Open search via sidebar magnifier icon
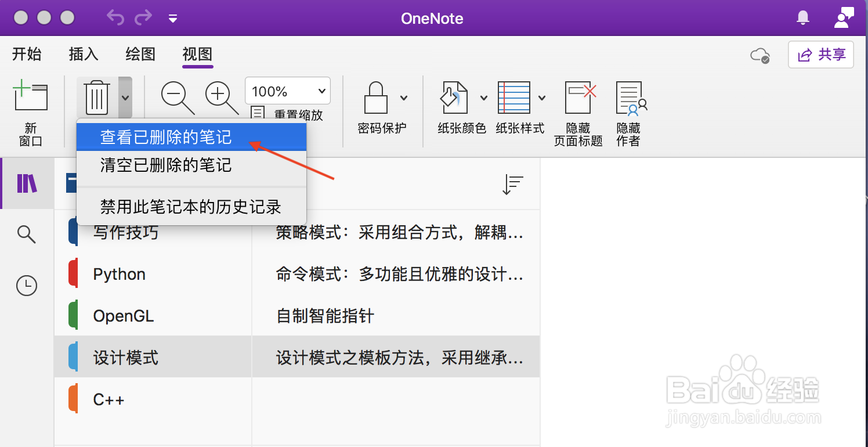 [x=27, y=235]
